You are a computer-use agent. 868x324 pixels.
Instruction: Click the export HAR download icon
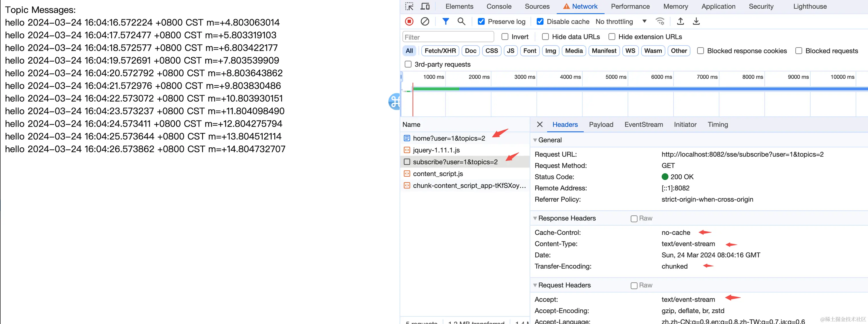pyautogui.click(x=696, y=22)
